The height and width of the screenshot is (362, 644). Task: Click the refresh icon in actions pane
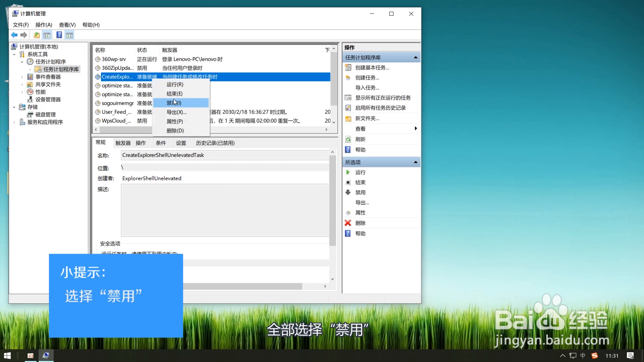[348, 139]
